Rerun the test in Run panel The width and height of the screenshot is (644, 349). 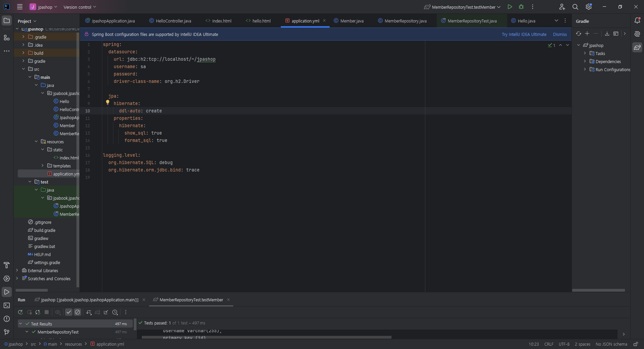pos(20,312)
